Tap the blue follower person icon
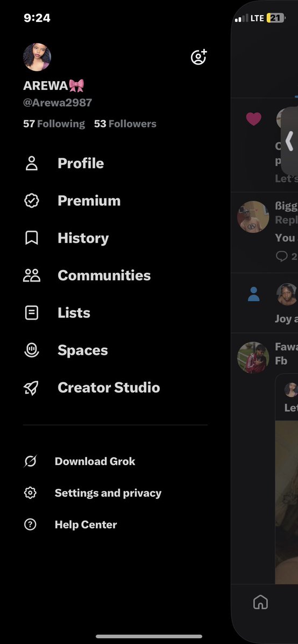 (253, 294)
